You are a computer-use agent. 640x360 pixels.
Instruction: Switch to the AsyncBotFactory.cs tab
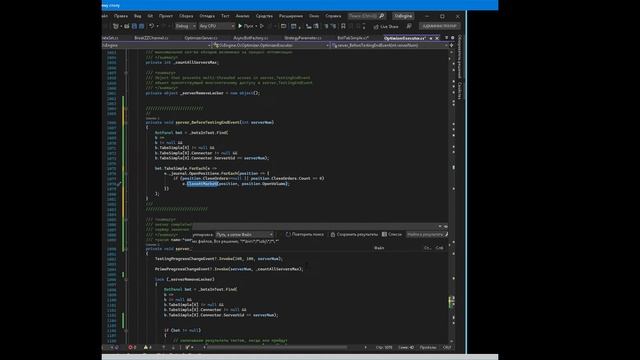251,38
